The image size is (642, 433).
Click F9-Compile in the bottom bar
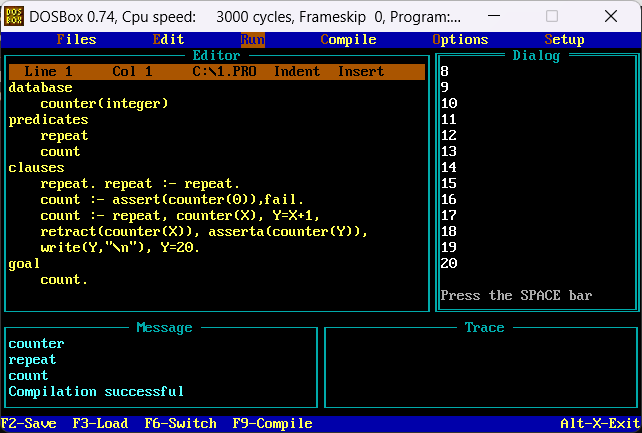tap(272, 423)
